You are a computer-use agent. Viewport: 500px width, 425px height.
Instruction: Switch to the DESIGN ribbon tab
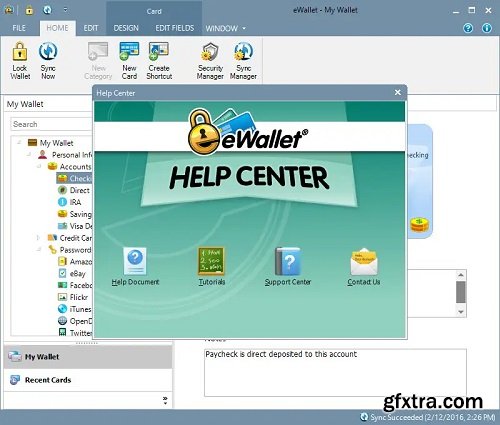(126, 28)
